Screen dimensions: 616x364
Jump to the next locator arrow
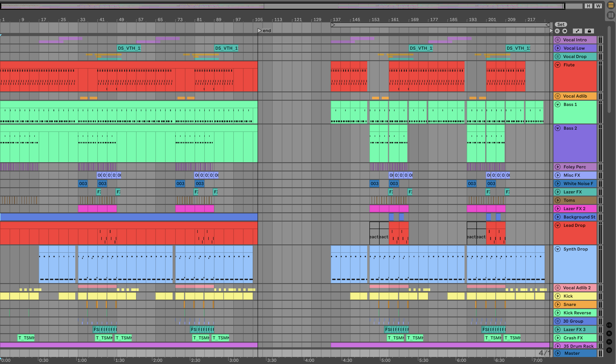[x=565, y=31]
